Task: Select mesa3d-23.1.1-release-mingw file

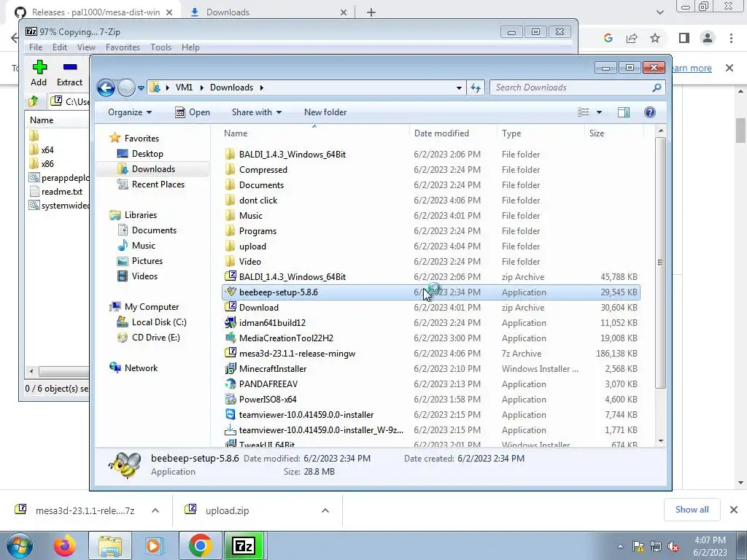Action: [297, 354]
